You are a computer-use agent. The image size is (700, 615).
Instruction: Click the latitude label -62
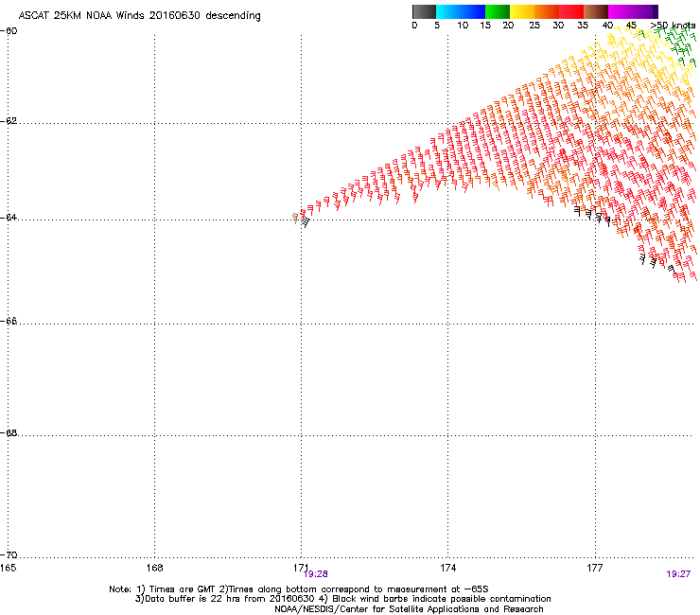pos(9,121)
